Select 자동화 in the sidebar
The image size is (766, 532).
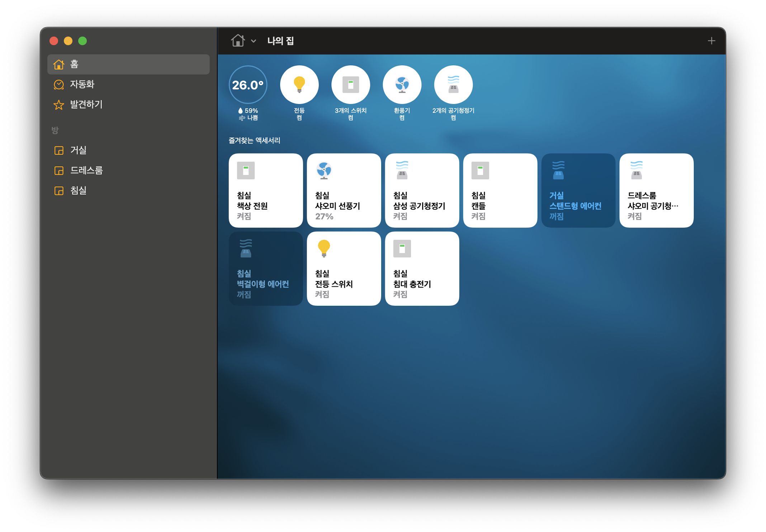click(x=82, y=84)
